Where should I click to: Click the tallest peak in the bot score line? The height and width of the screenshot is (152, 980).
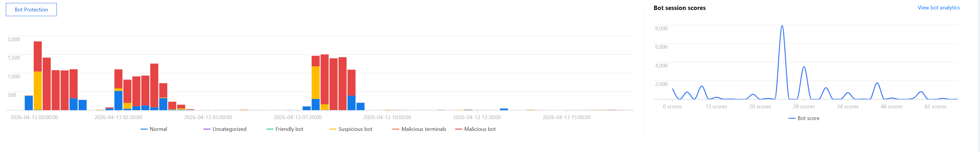(x=782, y=26)
